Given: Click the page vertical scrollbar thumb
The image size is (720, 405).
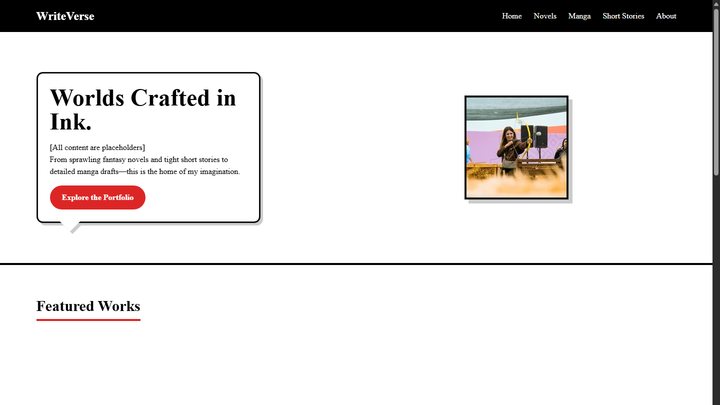Looking at the screenshot, I should (x=716, y=91).
